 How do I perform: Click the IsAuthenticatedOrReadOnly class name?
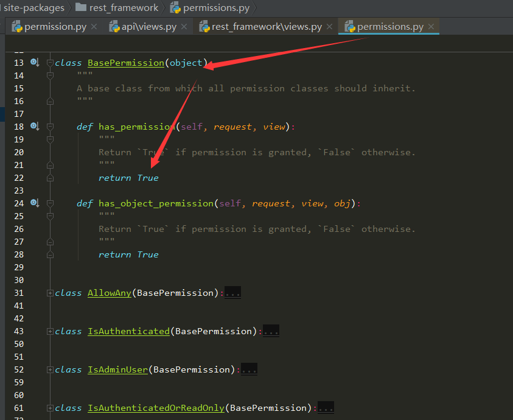point(156,408)
